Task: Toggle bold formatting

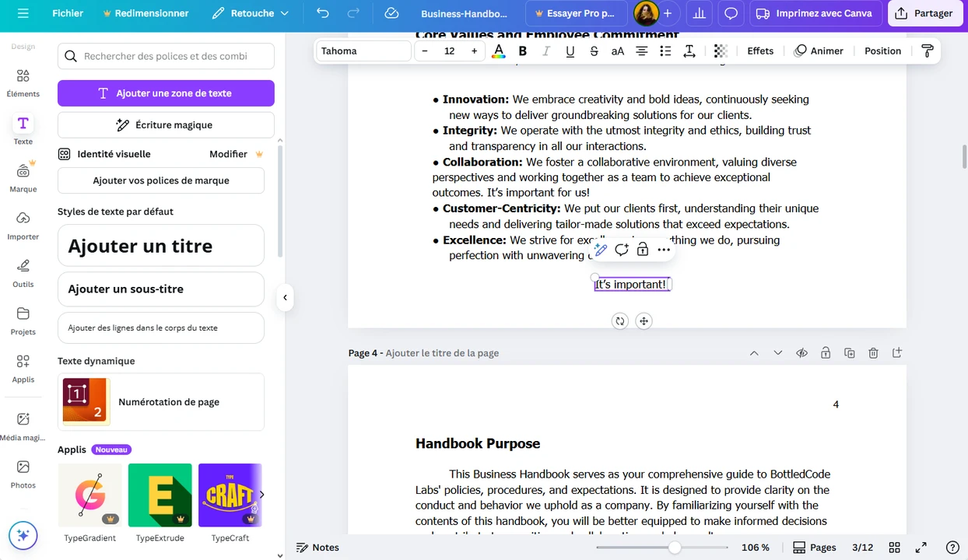Action: click(523, 51)
